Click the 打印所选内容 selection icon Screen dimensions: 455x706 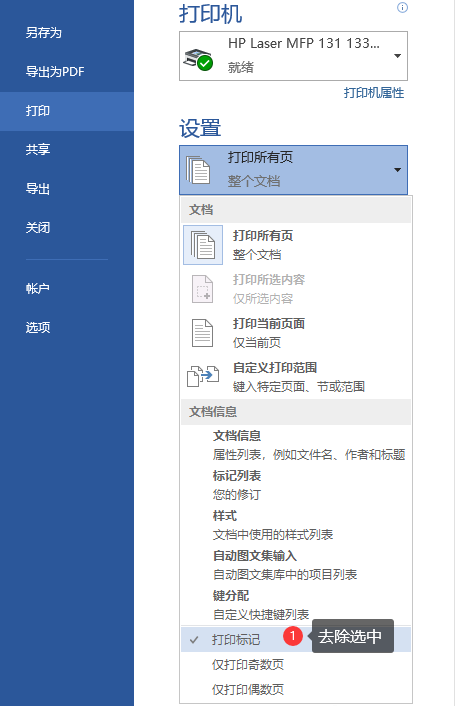pos(203,289)
